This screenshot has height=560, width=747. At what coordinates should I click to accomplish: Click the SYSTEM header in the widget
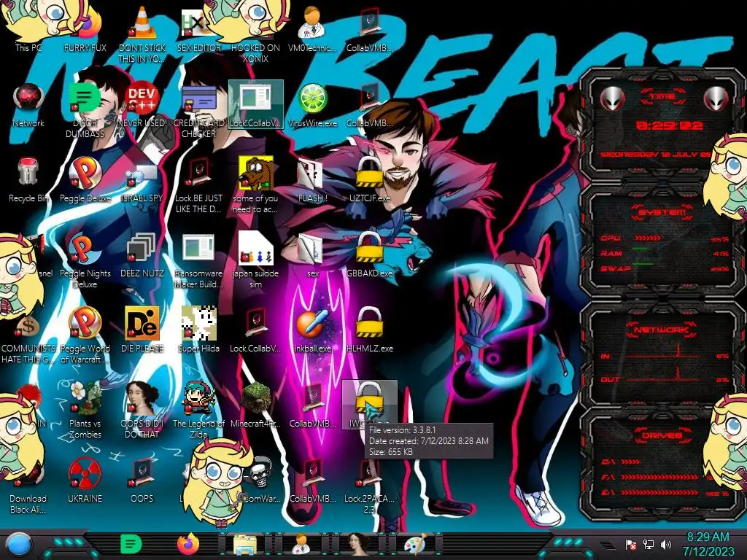(x=662, y=212)
